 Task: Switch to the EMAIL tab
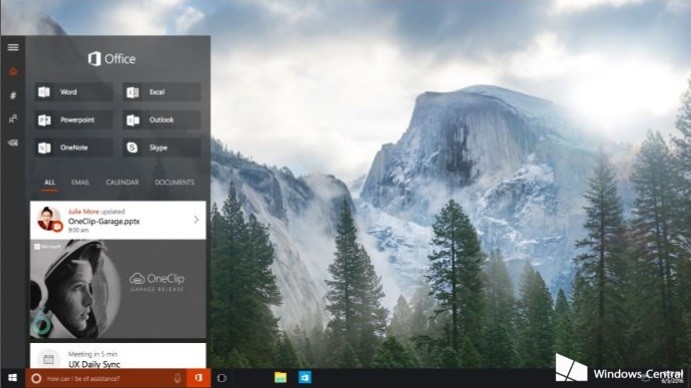pos(80,182)
